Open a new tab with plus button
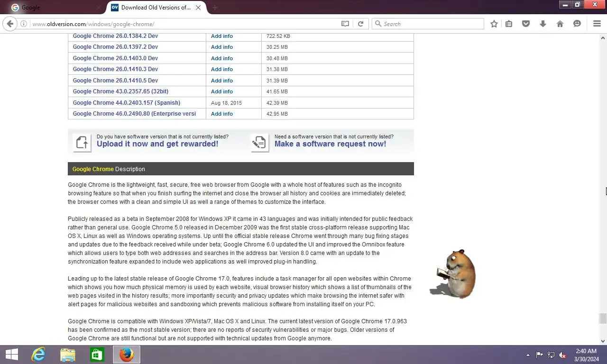Image resolution: width=607 pixels, height=364 pixels. 214,8
